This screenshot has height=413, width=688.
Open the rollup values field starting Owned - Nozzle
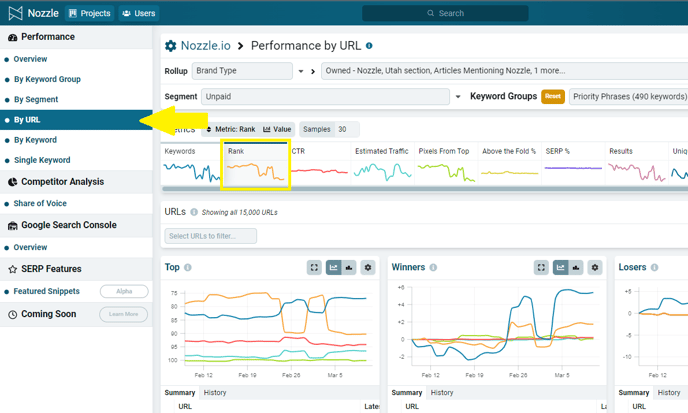[505, 71]
